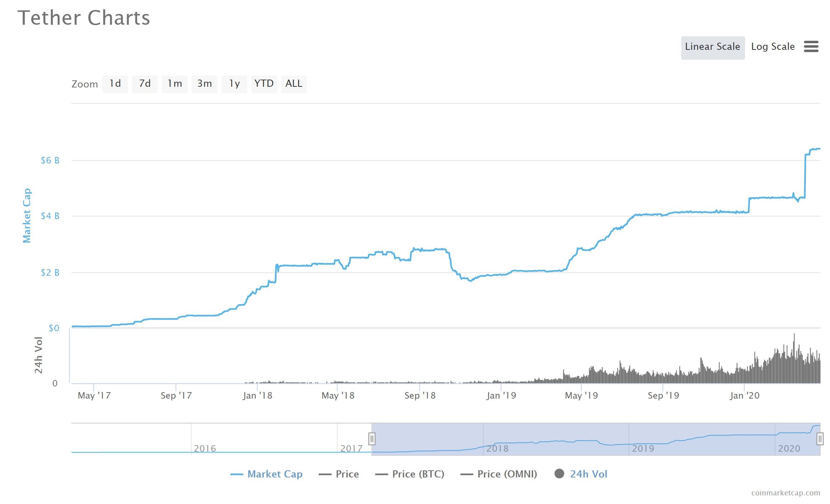Switch to Log Scale
The width and height of the screenshot is (830, 504).
[773, 47]
